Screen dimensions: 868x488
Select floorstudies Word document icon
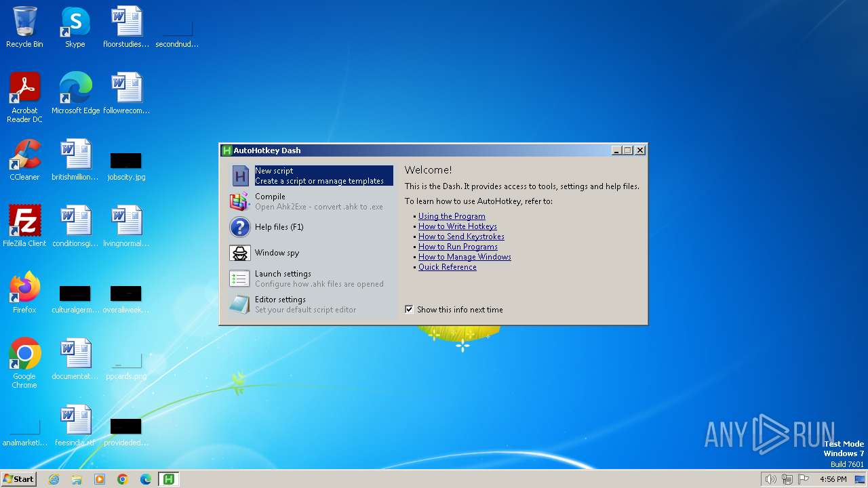tap(126, 22)
